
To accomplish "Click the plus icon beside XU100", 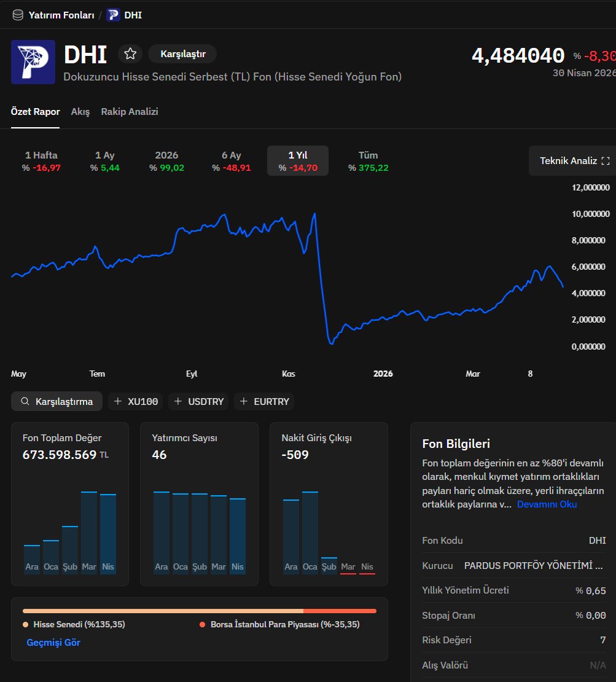I will [x=117, y=401].
